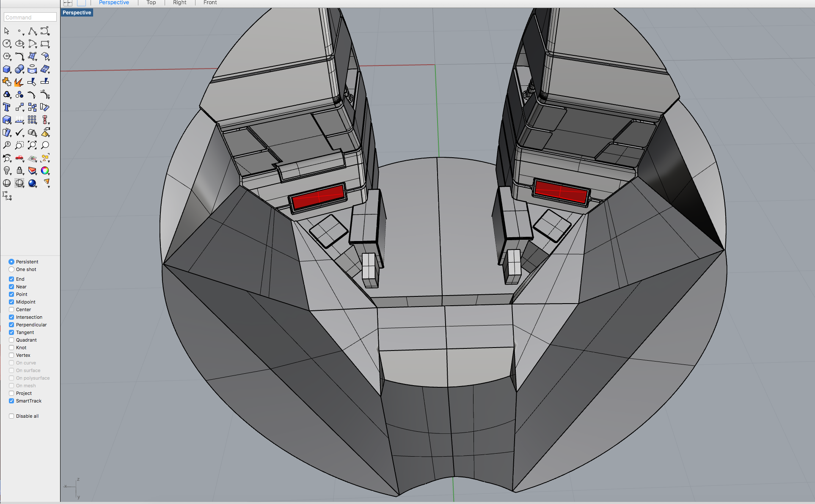Pick the Boolean Union spheres tool
815x504 pixels.
19,69
